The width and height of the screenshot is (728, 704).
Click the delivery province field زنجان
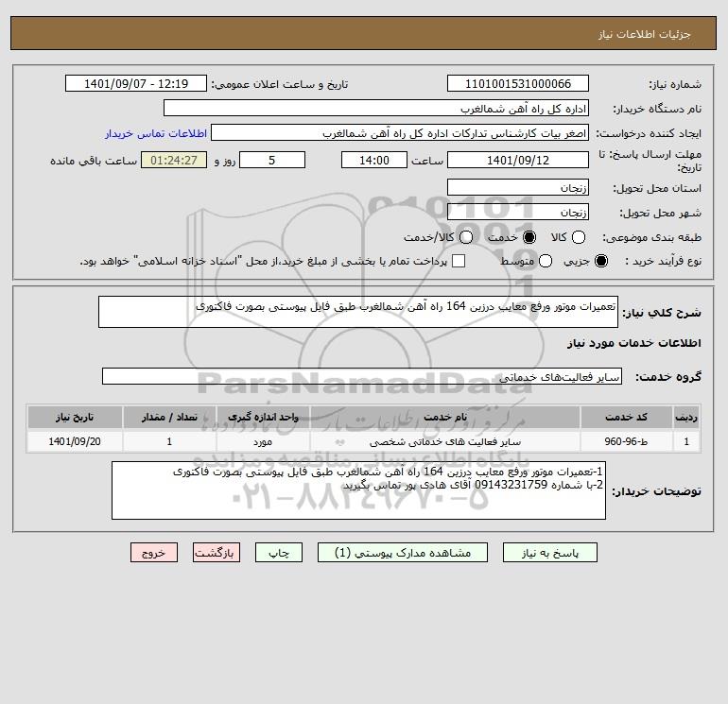click(x=518, y=187)
